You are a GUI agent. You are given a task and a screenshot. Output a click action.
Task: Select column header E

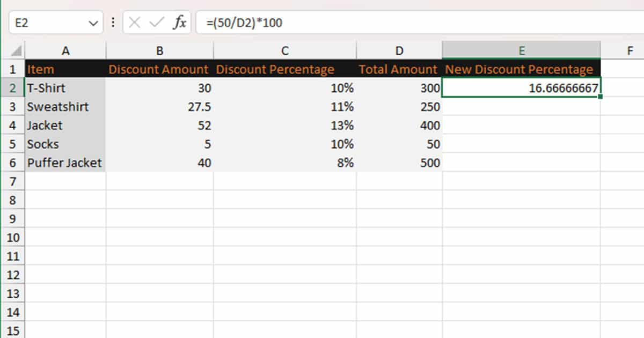(521, 49)
